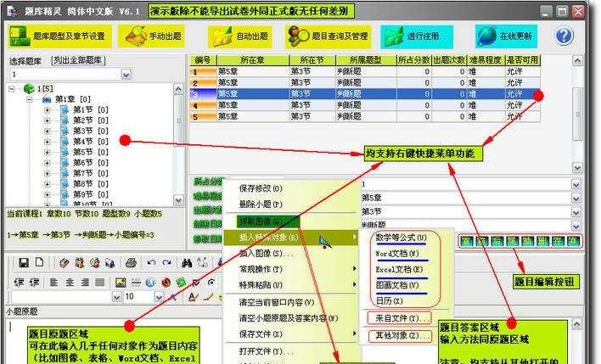This screenshot has width=601, height=364.
Task: Open the 判断题 question type dropdown
Action: click(x=576, y=226)
